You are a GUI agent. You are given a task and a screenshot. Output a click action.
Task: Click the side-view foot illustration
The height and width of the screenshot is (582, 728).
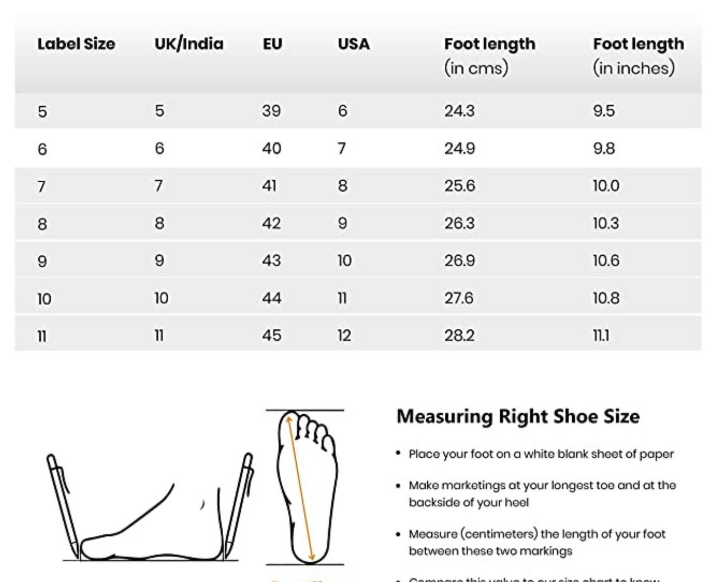151,524
